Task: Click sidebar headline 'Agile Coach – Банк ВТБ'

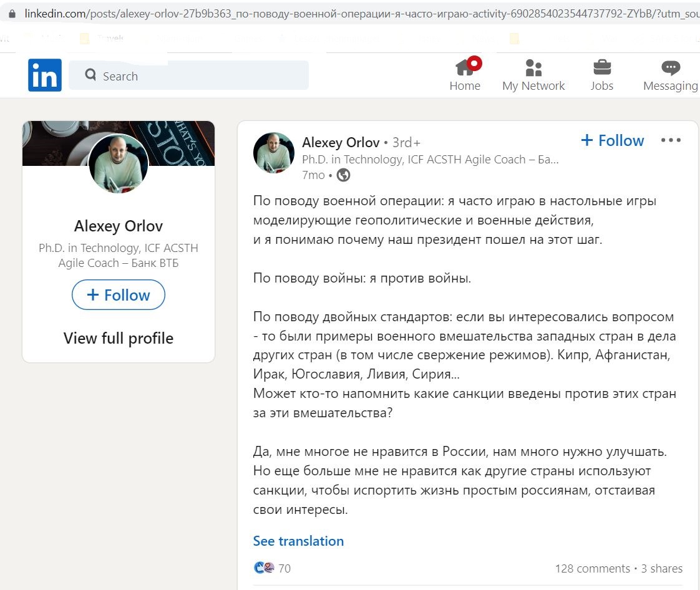Action: click(x=119, y=263)
